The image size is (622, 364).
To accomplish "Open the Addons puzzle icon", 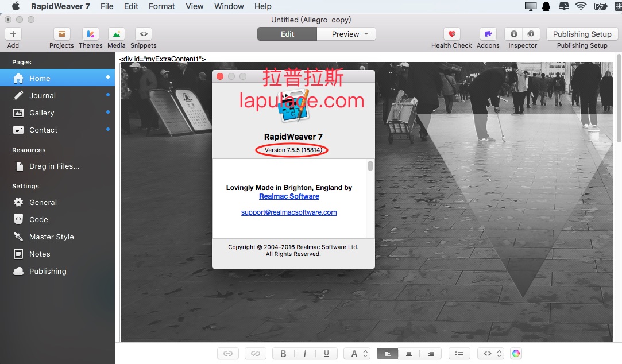I will pyautogui.click(x=488, y=34).
